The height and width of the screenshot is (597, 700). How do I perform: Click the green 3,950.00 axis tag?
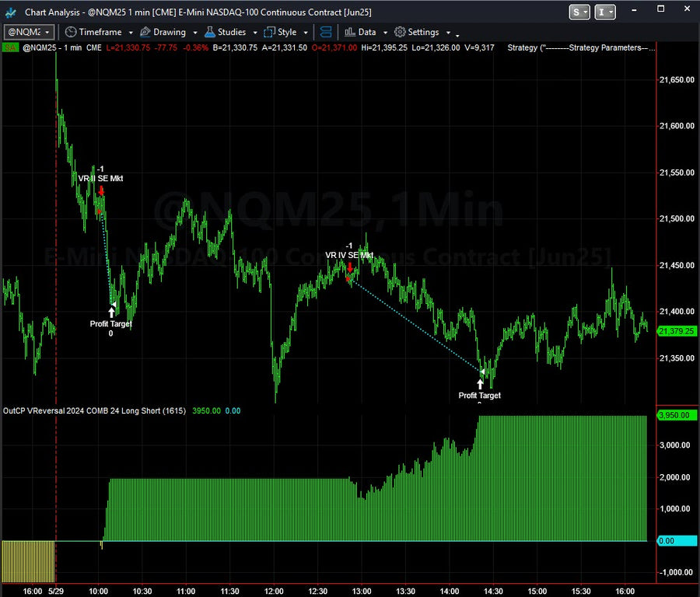pyautogui.click(x=677, y=415)
